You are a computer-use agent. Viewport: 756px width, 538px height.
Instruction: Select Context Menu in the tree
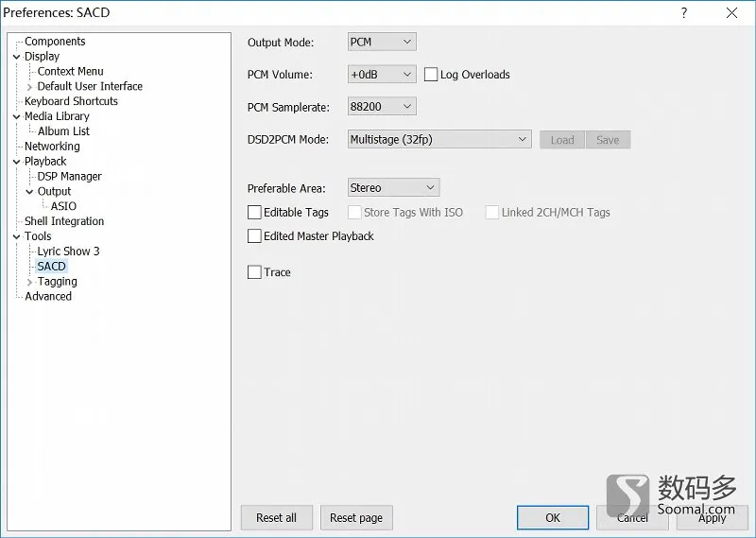pos(70,72)
